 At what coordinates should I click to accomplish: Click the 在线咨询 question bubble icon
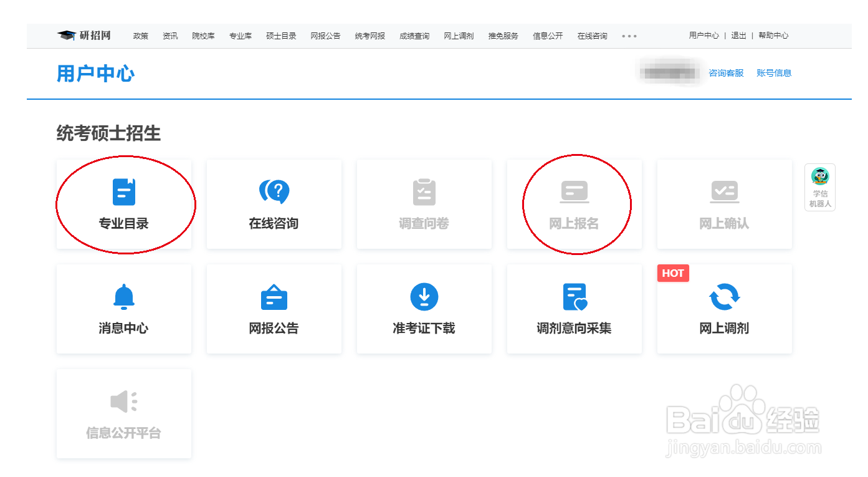274,192
